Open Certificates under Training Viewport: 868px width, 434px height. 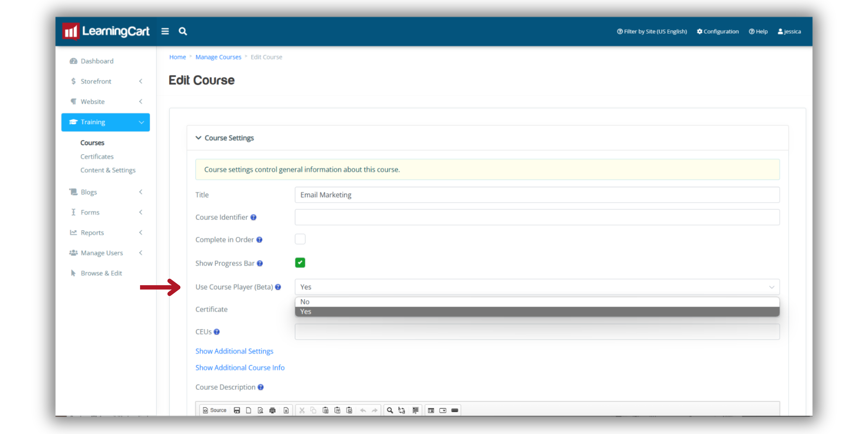click(x=97, y=156)
